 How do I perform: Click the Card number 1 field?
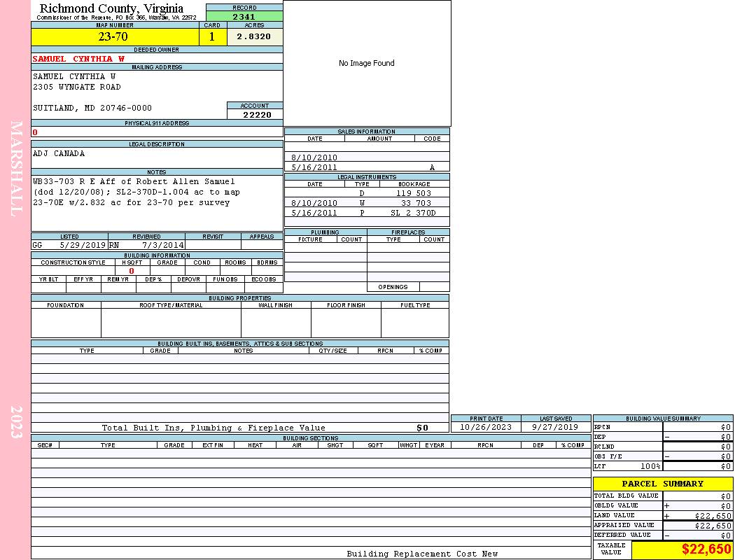(213, 37)
